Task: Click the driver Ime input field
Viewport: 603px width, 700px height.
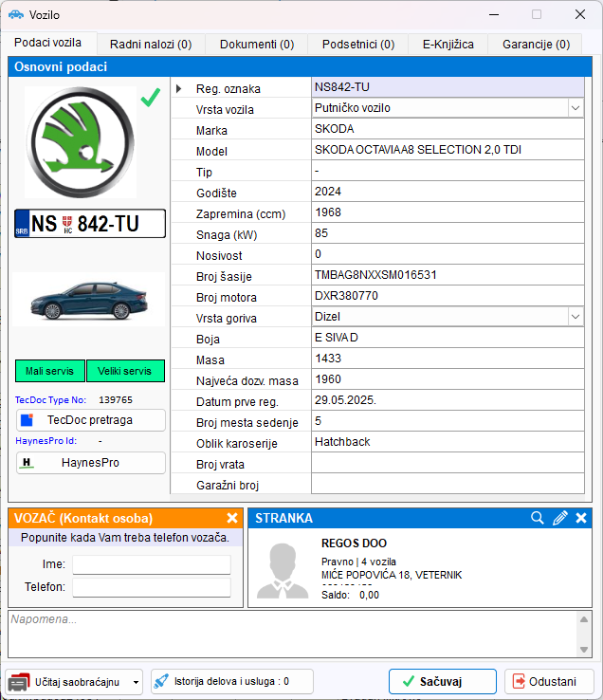Action: 152,564
